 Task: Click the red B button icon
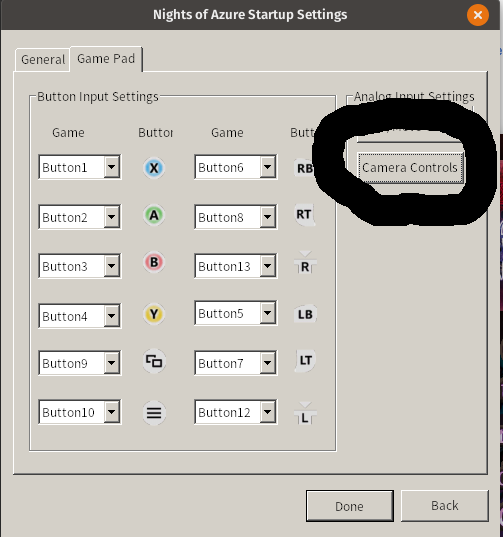click(x=154, y=262)
